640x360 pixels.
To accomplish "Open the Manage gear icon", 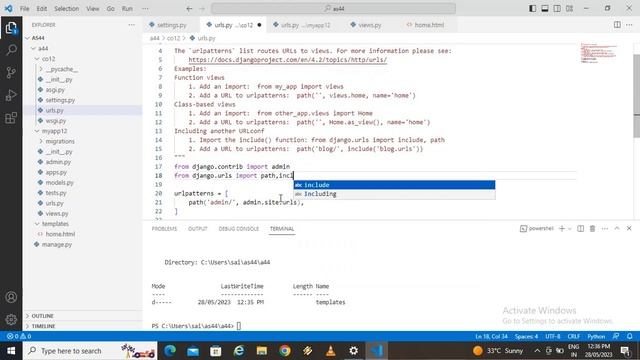I will [11, 319].
